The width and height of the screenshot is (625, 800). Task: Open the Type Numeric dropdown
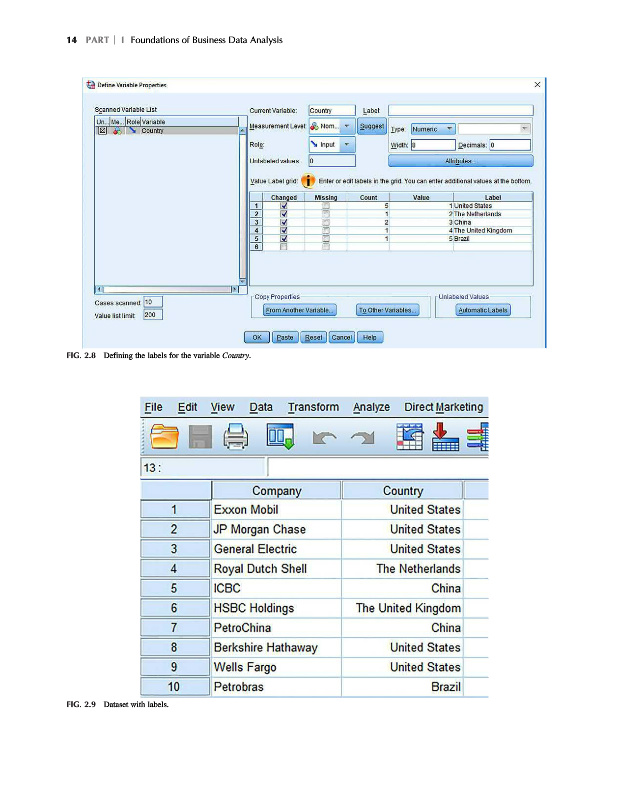[450, 128]
